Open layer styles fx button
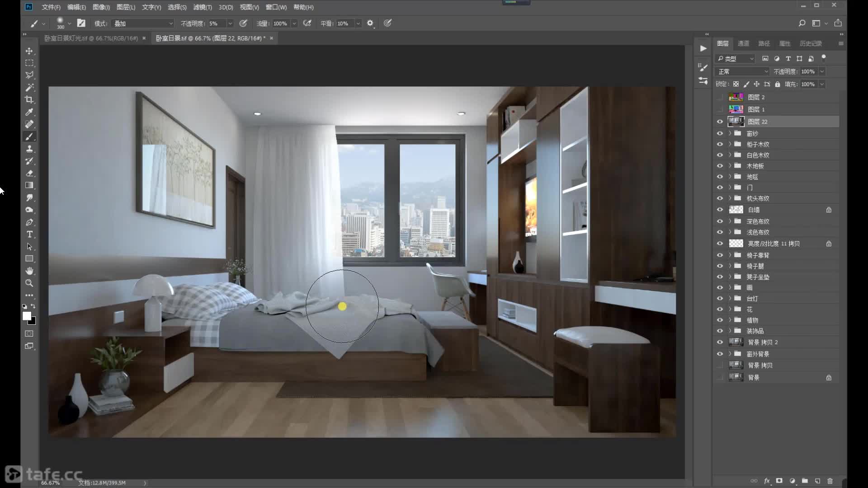 coord(767,481)
